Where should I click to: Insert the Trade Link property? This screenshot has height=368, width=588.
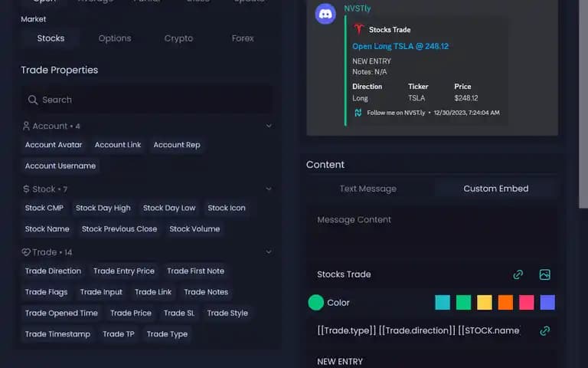(x=153, y=292)
